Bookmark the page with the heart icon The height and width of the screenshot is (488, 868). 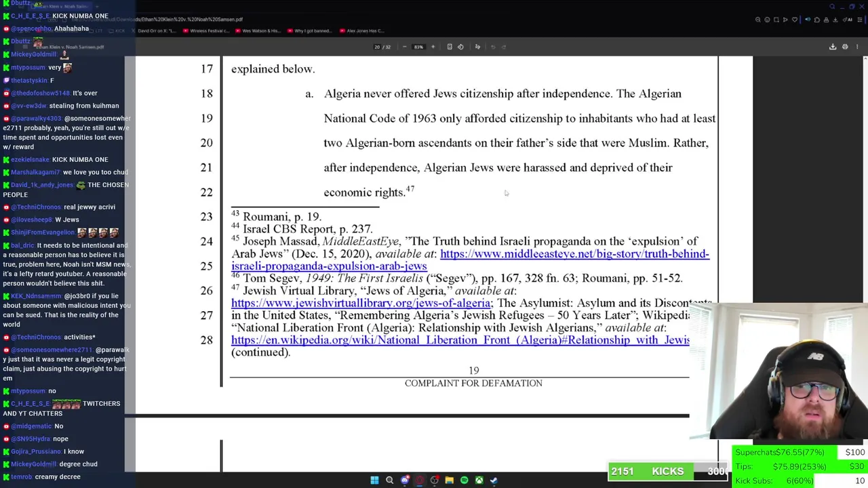point(795,20)
